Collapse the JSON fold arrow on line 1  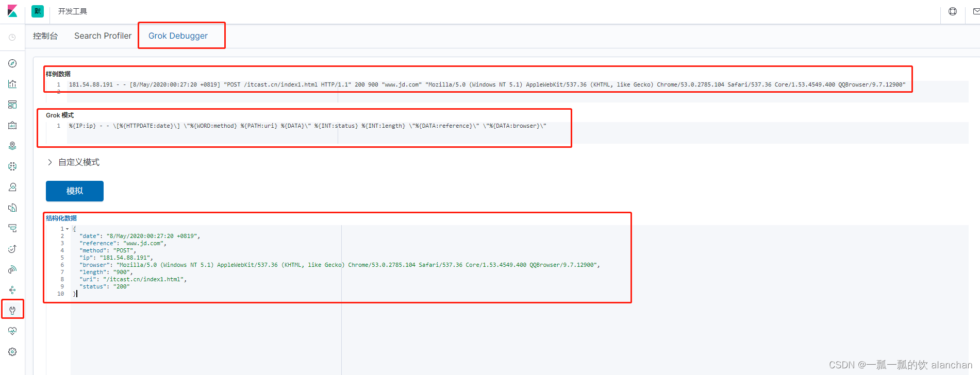pos(68,229)
